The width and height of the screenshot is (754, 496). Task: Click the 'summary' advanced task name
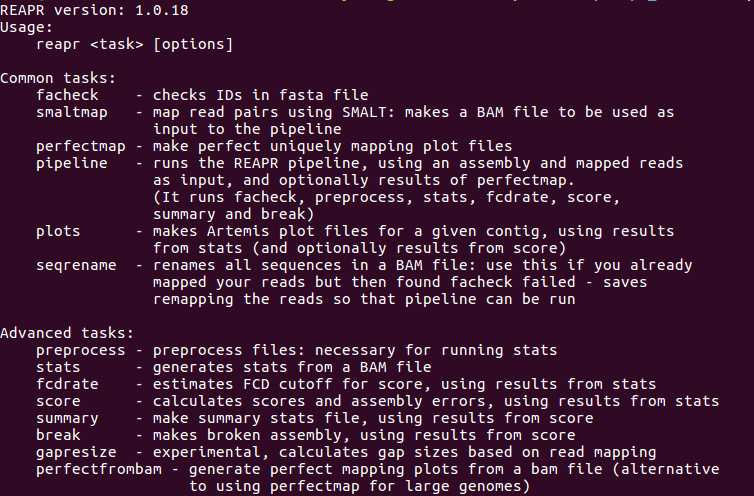click(67, 419)
